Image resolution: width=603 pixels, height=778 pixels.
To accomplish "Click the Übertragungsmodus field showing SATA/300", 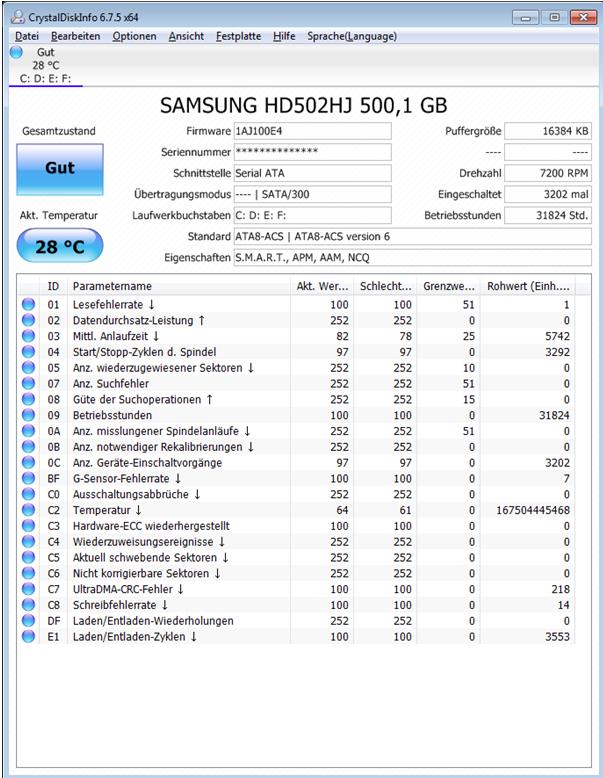I will click(313, 194).
